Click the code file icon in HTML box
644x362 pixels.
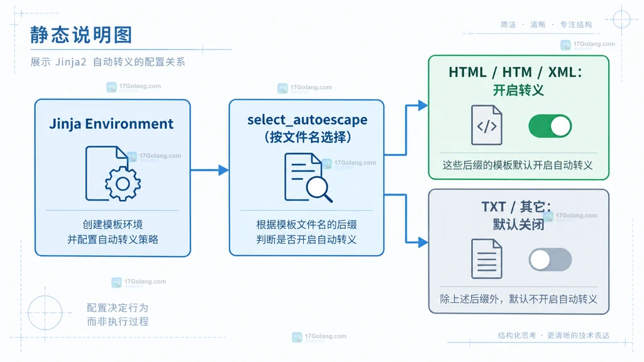point(487,125)
